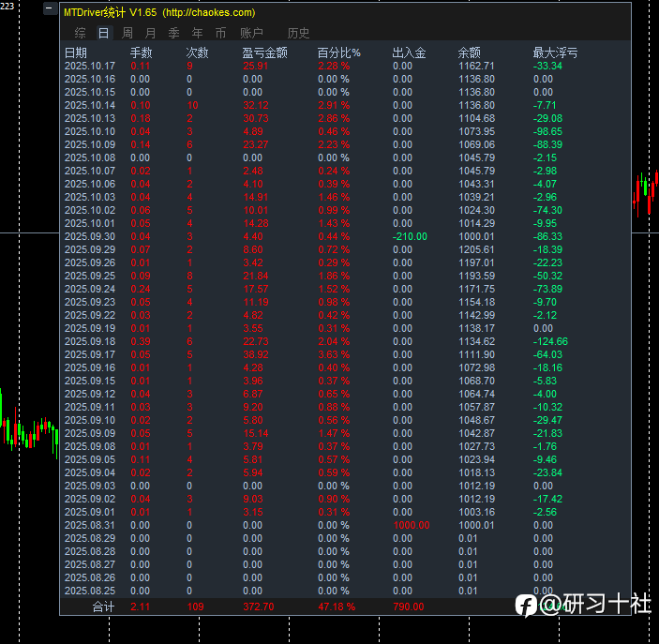659x644 pixels.
Task: Click max drawdown -124.66
Action: tap(550, 341)
